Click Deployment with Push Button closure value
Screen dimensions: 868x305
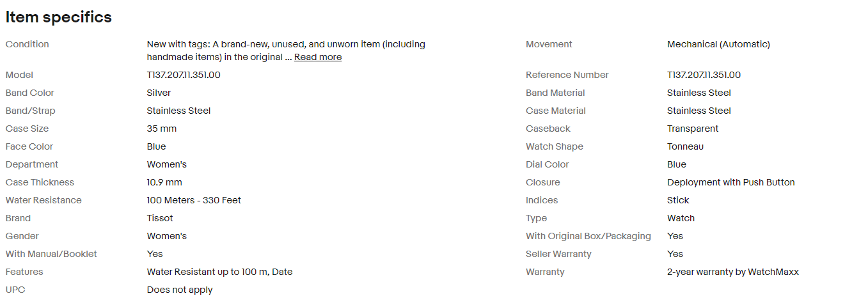pos(730,182)
